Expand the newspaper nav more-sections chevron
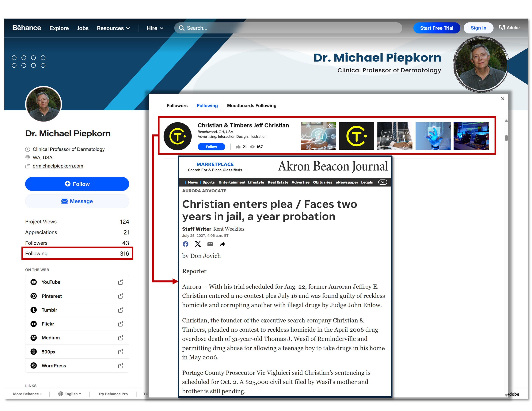This screenshot has width=532, height=411. click(383, 182)
